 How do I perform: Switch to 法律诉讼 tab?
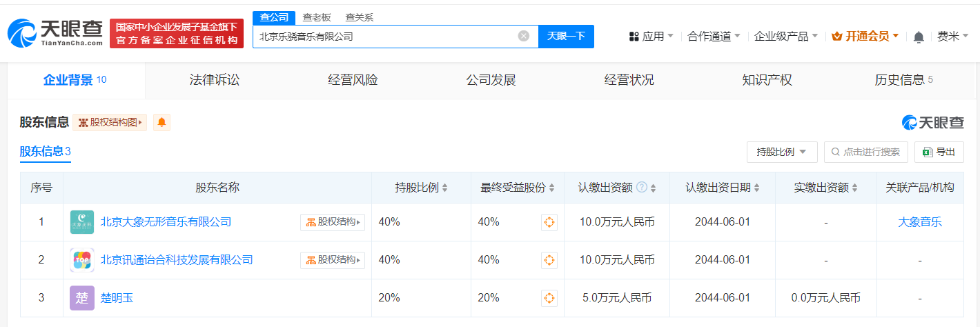(x=215, y=80)
